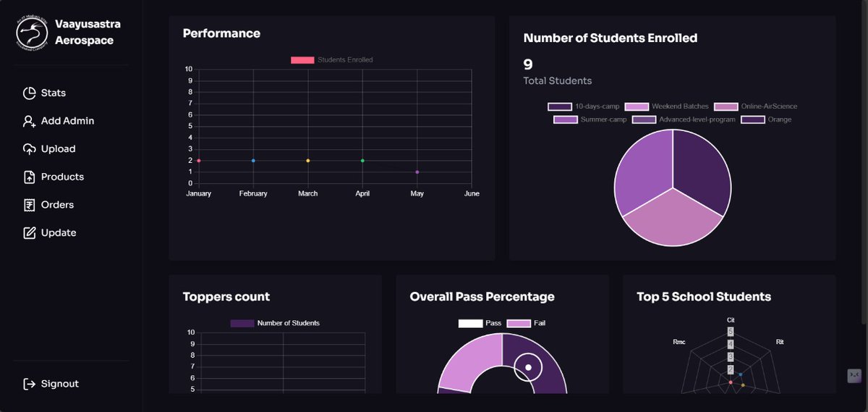
Task: Open the Stats pie chart icon
Action: tap(30, 93)
